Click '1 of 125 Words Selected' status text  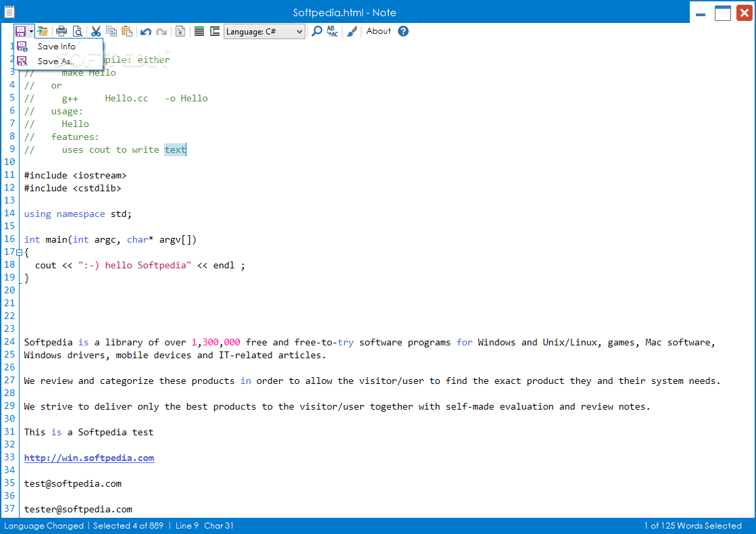[x=693, y=526]
